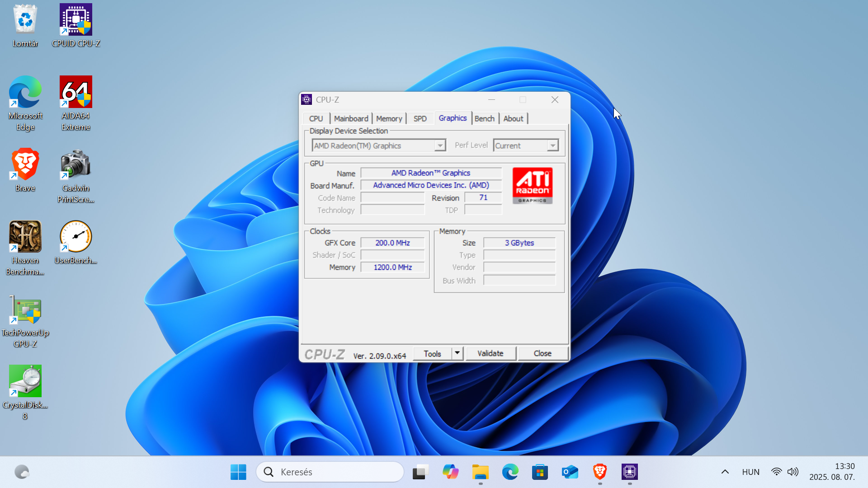Open the Tools dropdown arrow
868x488 pixels.
point(457,353)
